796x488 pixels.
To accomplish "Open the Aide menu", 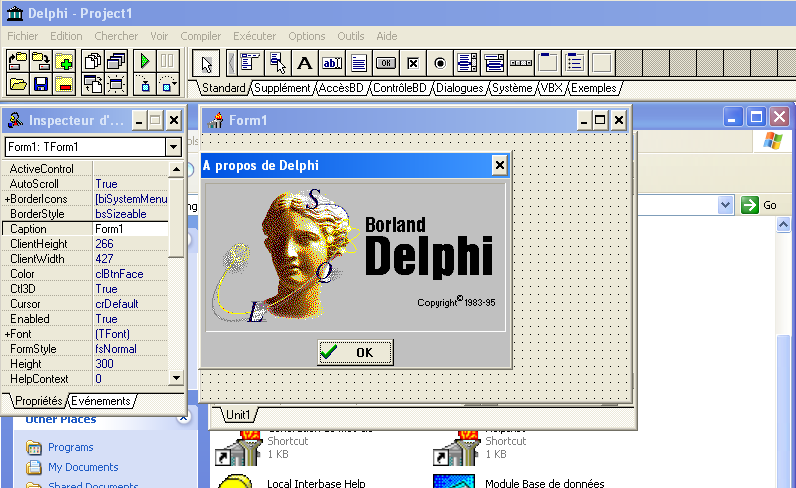I will coord(387,36).
